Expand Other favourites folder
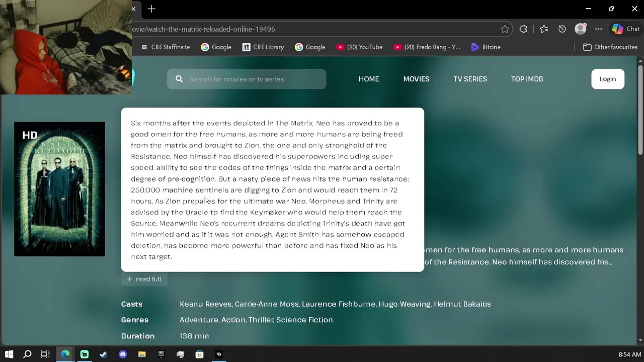The width and height of the screenshot is (644, 362). click(610, 47)
